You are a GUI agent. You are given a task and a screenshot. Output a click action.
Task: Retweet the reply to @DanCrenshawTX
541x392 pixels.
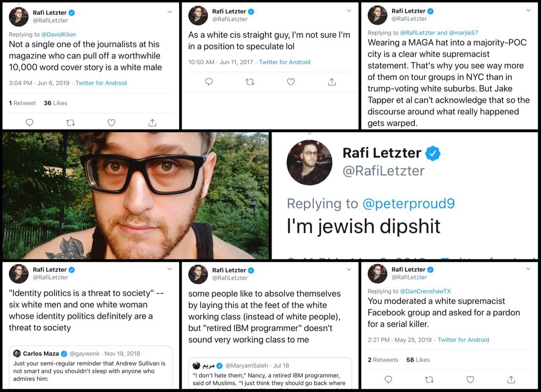click(x=429, y=379)
